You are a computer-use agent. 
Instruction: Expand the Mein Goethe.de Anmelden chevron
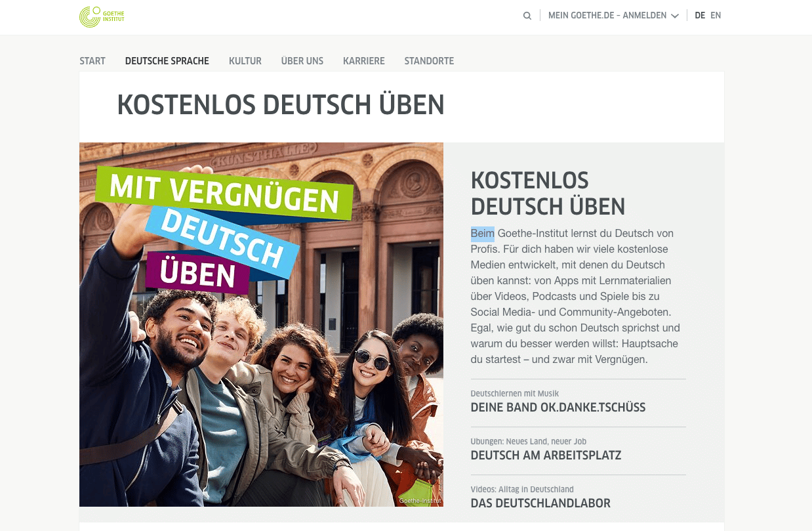[x=675, y=16]
